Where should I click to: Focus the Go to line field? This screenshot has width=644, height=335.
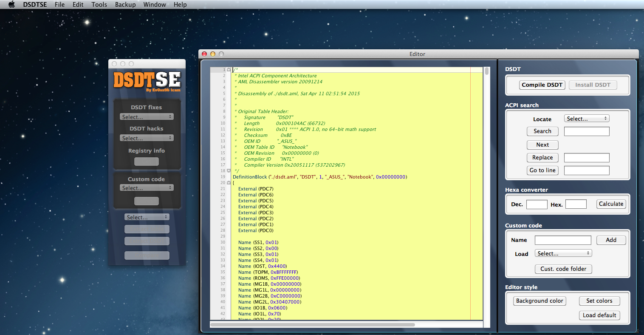tap(587, 170)
